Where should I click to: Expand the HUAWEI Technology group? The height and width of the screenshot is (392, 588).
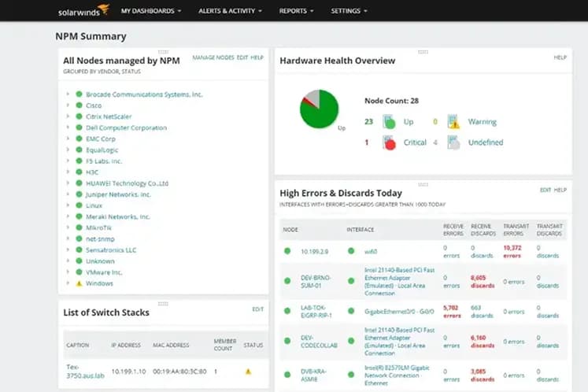click(68, 183)
